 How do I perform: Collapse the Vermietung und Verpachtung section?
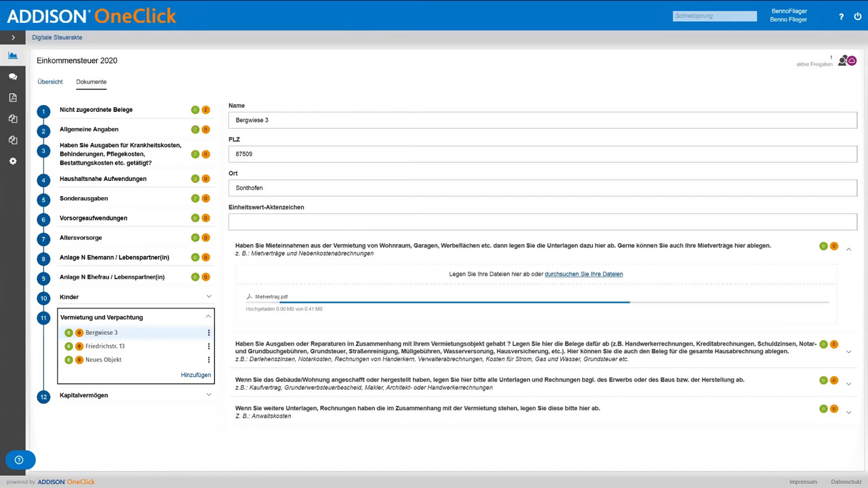click(208, 317)
